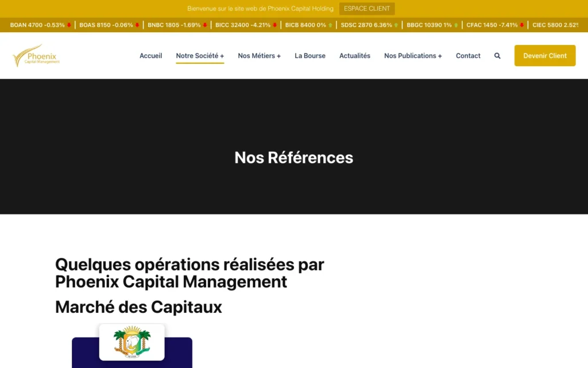Click CFAC 1450 -7.41% ticker entry
Screen dimensions: 588x368
click(x=492, y=25)
